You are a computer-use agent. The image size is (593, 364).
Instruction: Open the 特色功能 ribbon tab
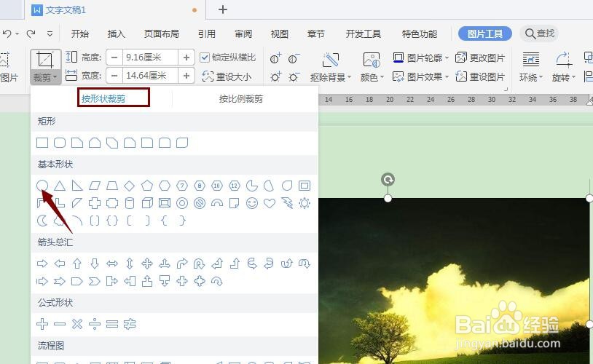pyautogui.click(x=420, y=33)
